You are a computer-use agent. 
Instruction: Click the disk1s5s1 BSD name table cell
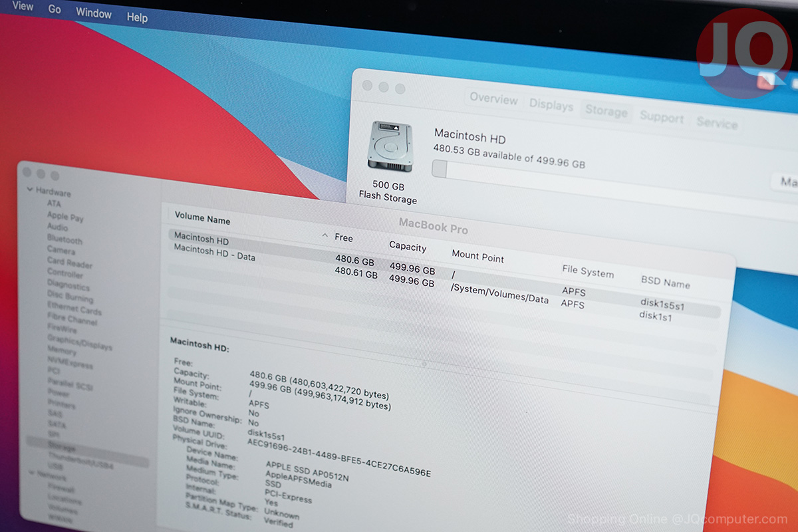point(662,304)
